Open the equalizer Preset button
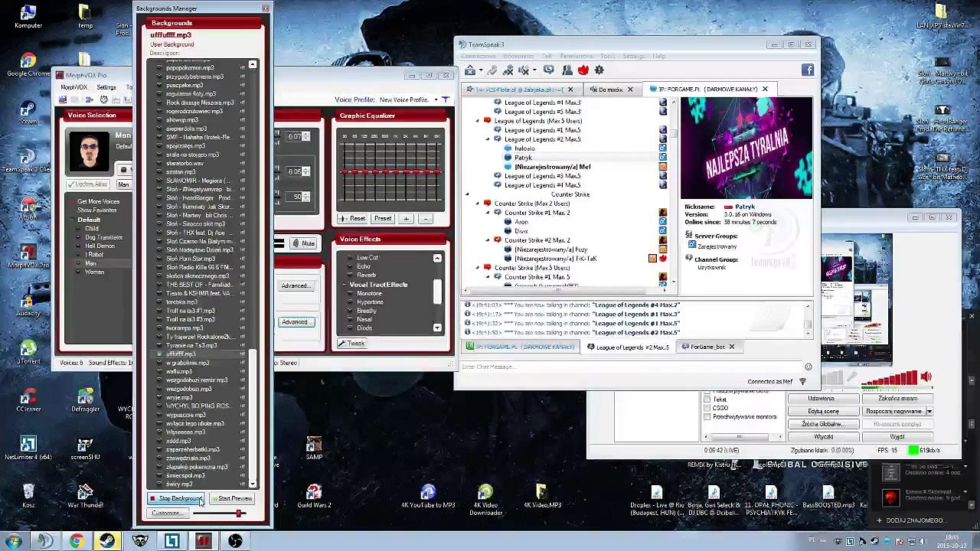Image resolution: width=980 pixels, height=551 pixels. tap(383, 219)
